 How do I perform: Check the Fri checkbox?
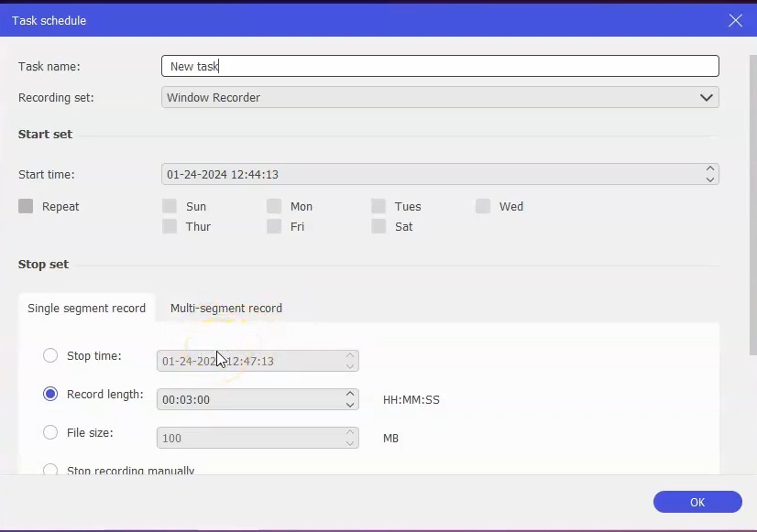274,226
